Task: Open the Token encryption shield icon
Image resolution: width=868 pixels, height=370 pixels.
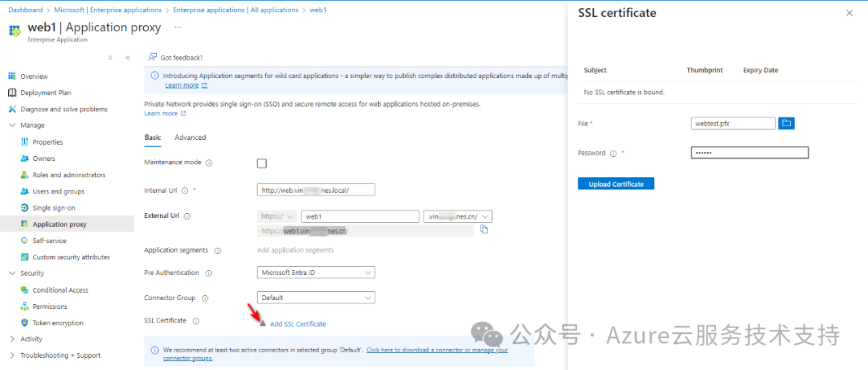Action: (x=24, y=323)
